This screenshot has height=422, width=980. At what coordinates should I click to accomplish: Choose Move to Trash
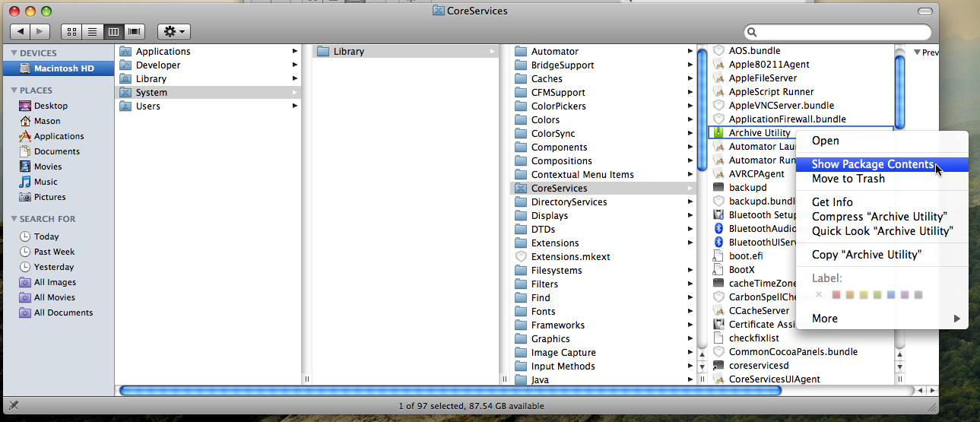pyautogui.click(x=882, y=179)
